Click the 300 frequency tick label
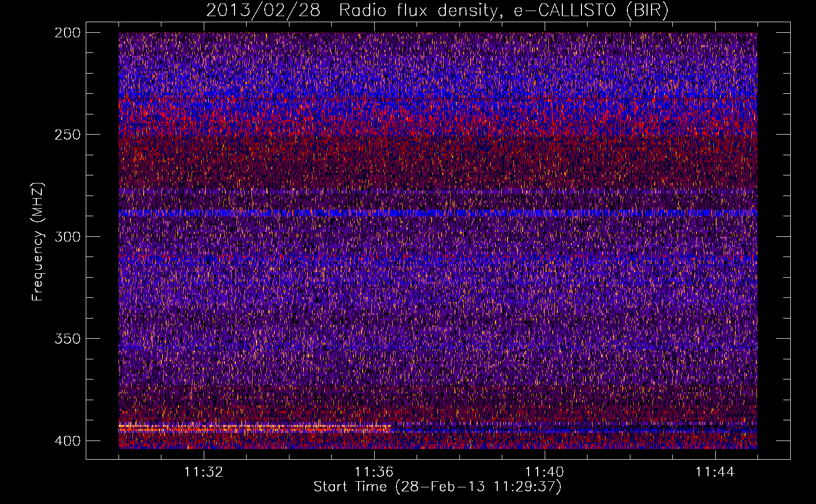This screenshot has width=816, height=504. (x=67, y=237)
